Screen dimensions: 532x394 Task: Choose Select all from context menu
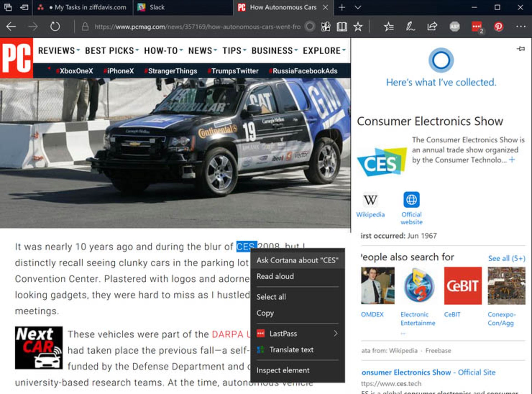coord(298,297)
